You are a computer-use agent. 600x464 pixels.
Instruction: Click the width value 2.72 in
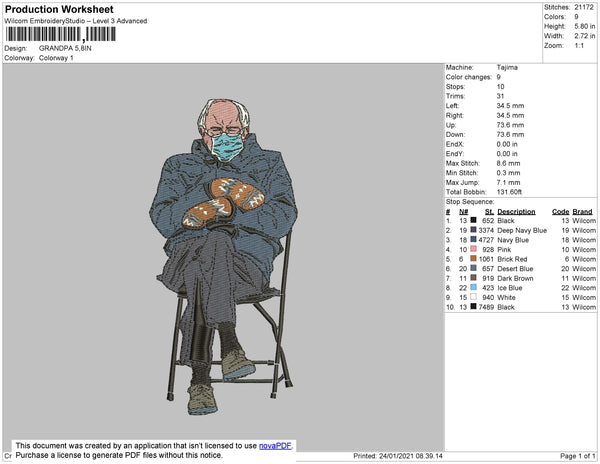point(584,36)
